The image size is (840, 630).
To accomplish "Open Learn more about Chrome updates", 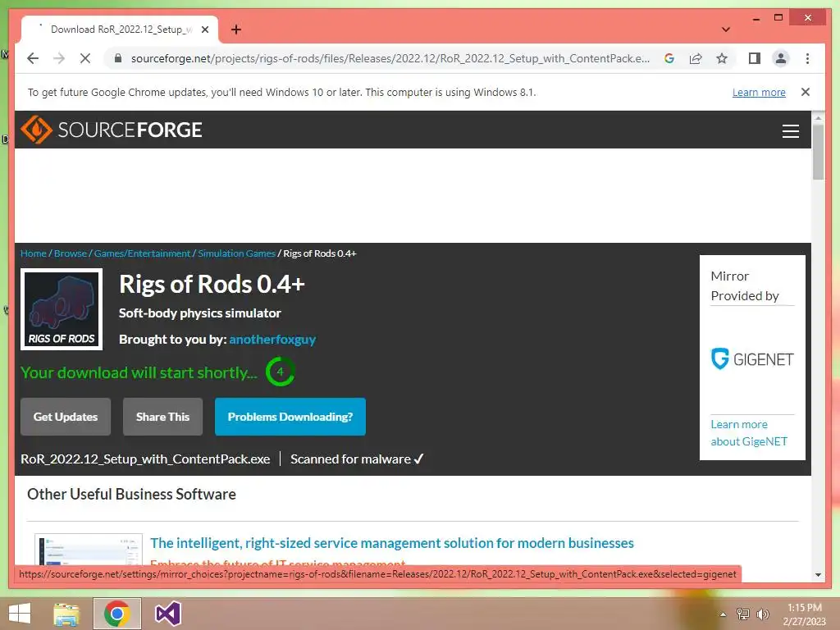I will [x=759, y=92].
